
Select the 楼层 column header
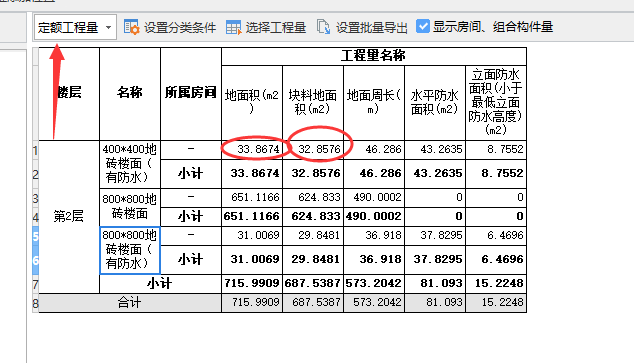[x=69, y=94]
